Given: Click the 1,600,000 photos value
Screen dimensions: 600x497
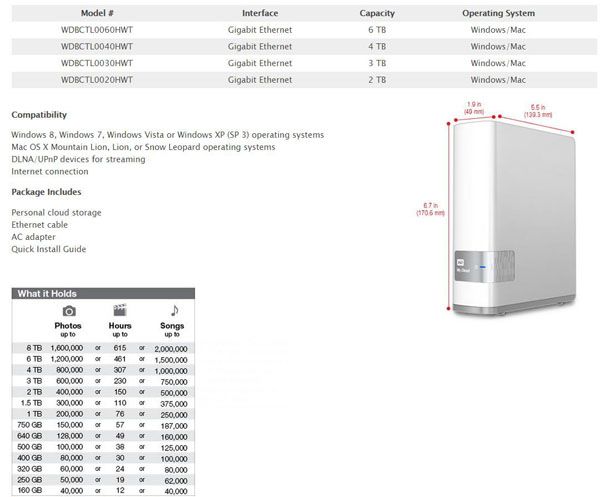Looking at the screenshot, I should pyautogui.click(x=67, y=348).
